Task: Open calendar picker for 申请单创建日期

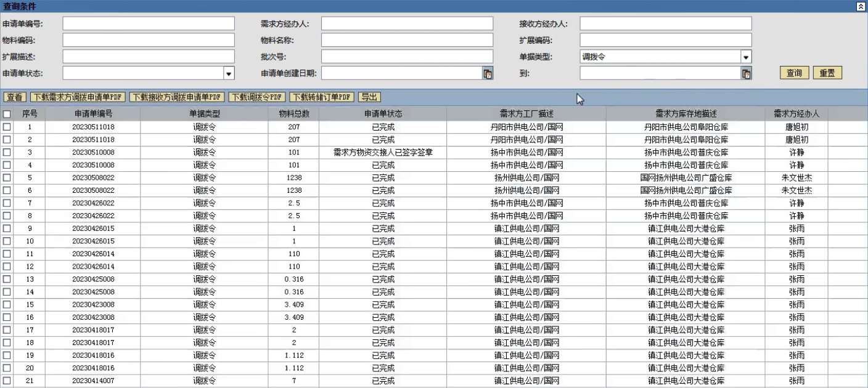Action: (487, 74)
